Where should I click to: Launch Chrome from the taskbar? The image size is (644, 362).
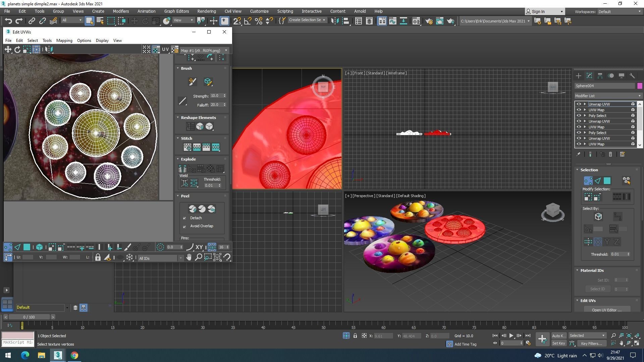74,355
